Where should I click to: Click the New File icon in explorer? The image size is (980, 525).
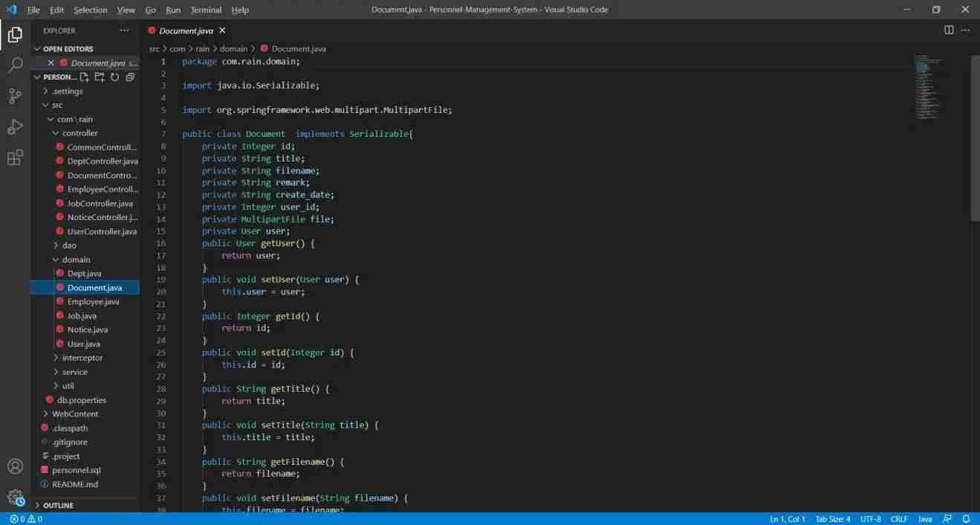pyautogui.click(x=85, y=77)
